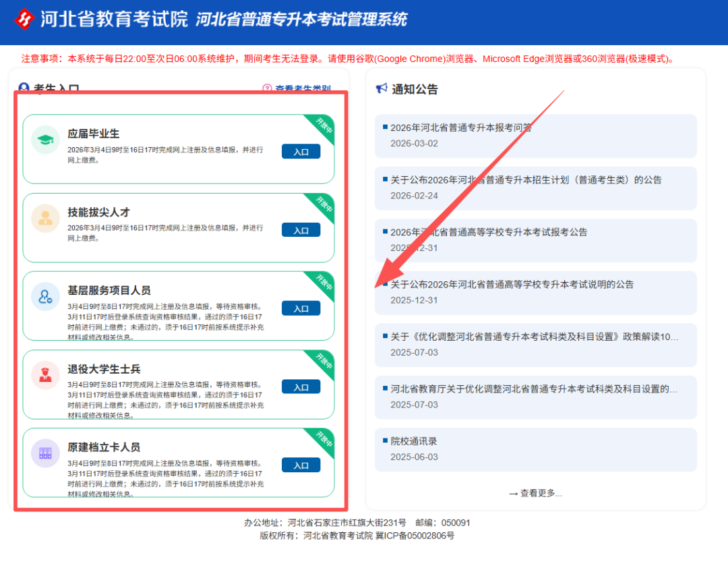Image resolution: width=728 pixels, height=562 pixels.
Task: Open the 入口 button for 应届毕业生
Action: pos(301,152)
